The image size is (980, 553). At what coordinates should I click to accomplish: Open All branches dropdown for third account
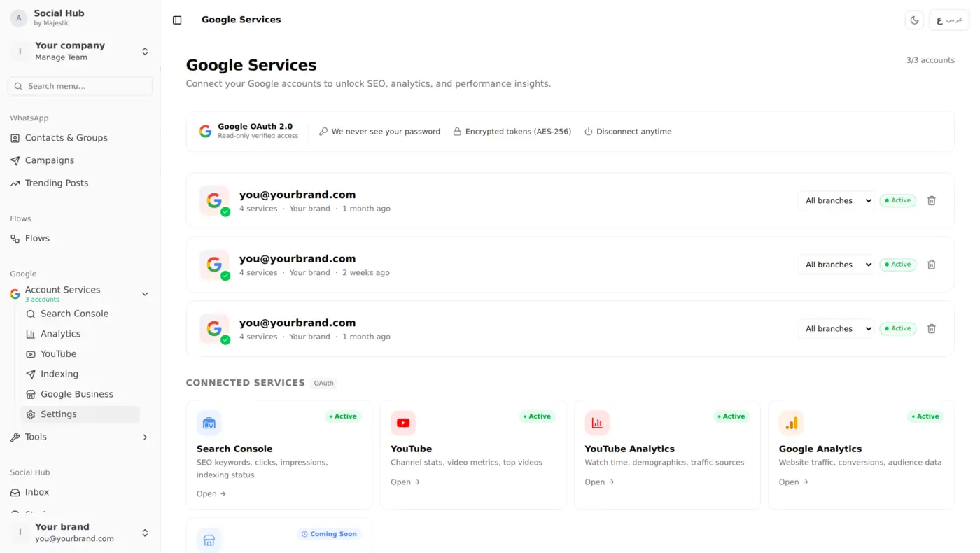pos(836,329)
